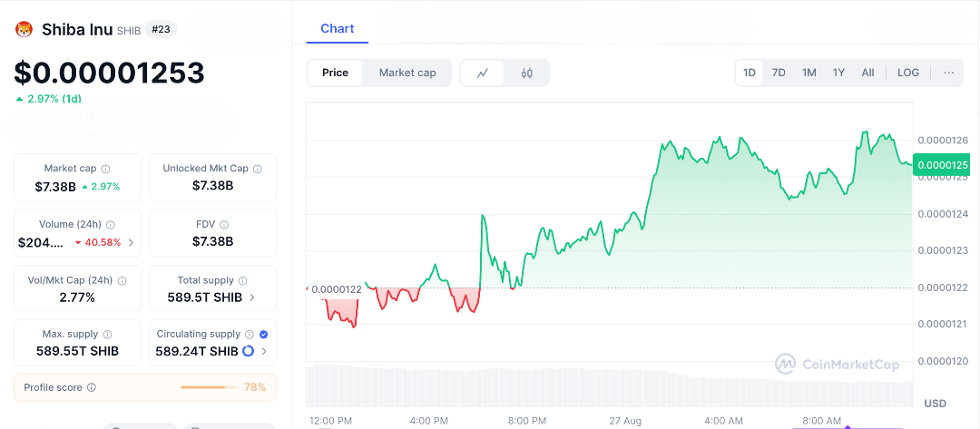Expand the Circulating supply chevron
Screen dimensions: 980x429
pos(264,351)
